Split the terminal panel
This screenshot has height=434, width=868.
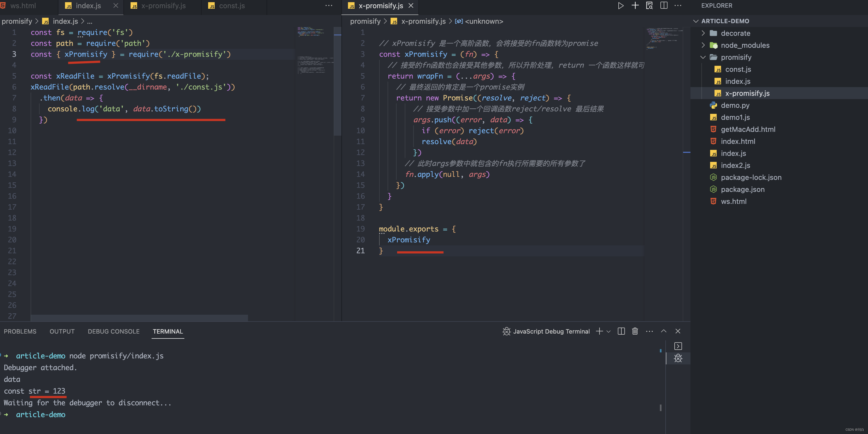[x=621, y=331]
